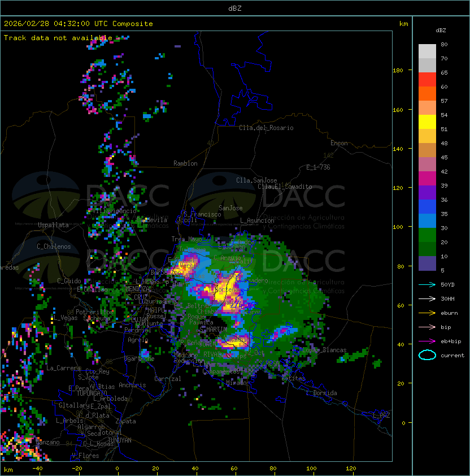Click the 'C_Chilenos' map label
This screenshot has height=476, width=470.
[x=54, y=246]
